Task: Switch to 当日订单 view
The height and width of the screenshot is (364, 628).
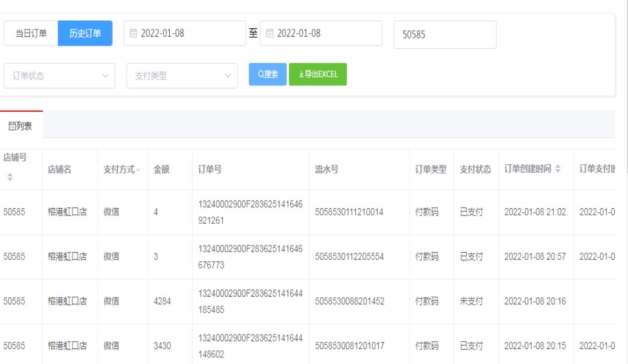Action: (x=31, y=34)
